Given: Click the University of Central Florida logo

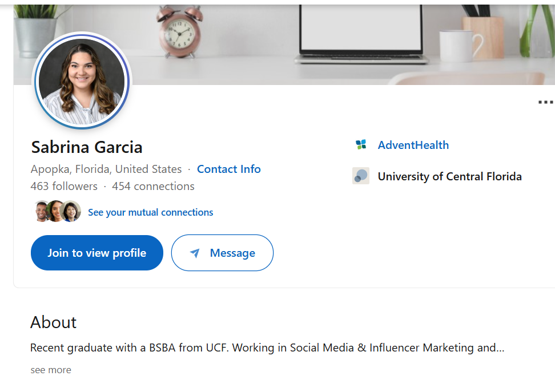Looking at the screenshot, I should 360,176.
